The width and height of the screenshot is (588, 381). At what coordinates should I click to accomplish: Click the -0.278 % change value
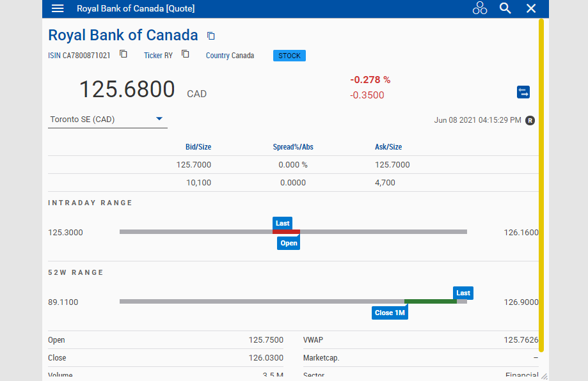point(370,80)
